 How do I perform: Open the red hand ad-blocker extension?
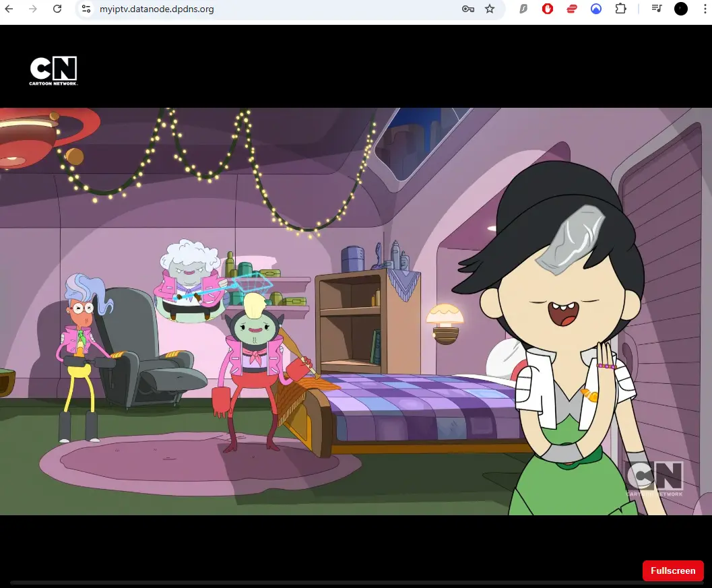548,9
